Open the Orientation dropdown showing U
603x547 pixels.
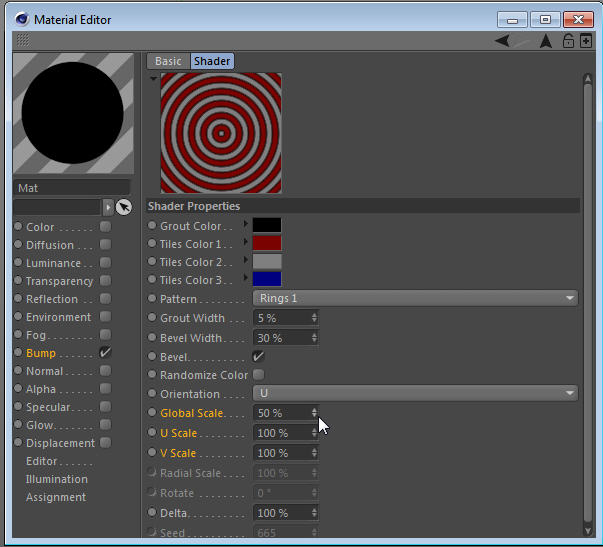point(415,393)
